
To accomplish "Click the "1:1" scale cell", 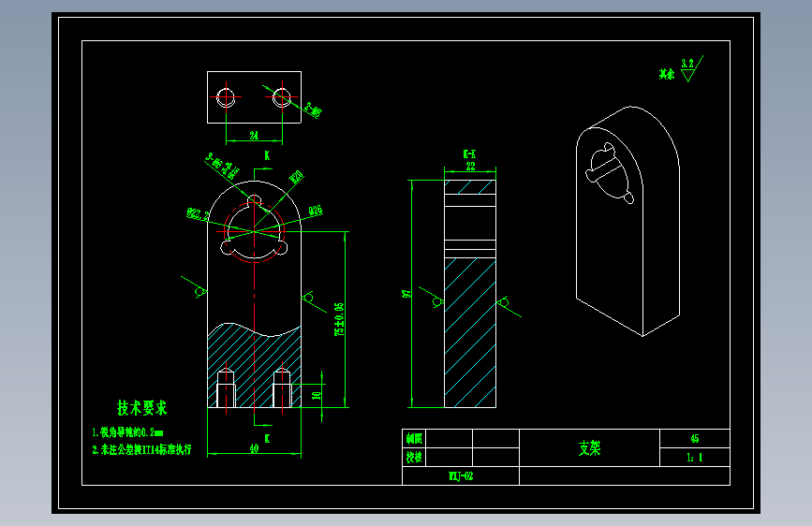I will click(694, 457).
